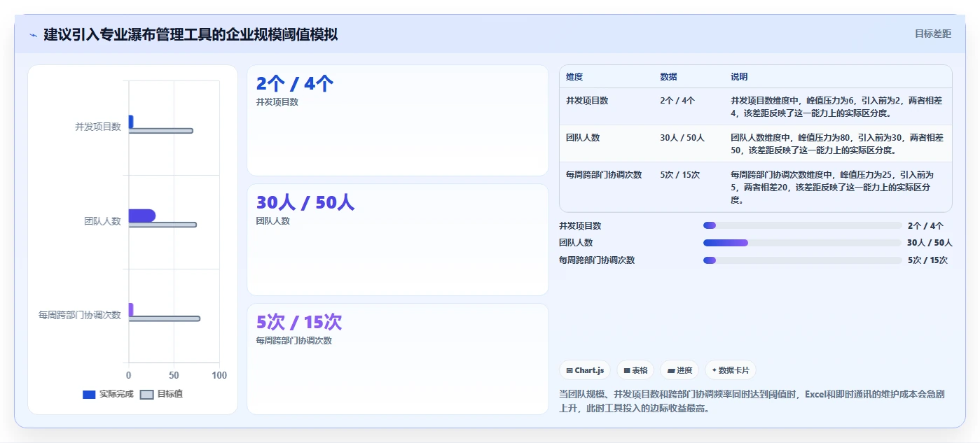The width and height of the screenshot is (980, 443).
Task: Click the 每周跨部门协调次数 progress bar
Action: coord(802,260)
